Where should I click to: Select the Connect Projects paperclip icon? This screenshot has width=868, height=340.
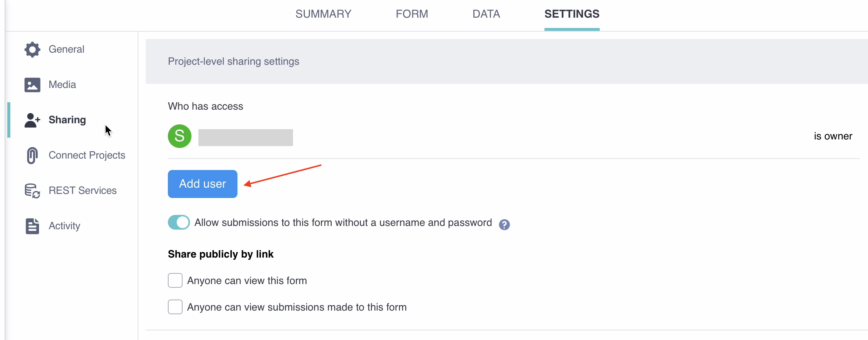[32, 155]
